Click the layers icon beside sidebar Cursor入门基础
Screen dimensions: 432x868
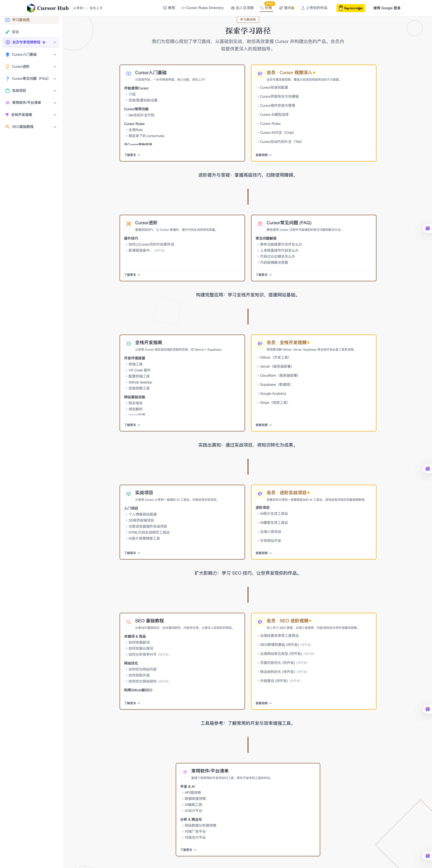tap(7, 55)
